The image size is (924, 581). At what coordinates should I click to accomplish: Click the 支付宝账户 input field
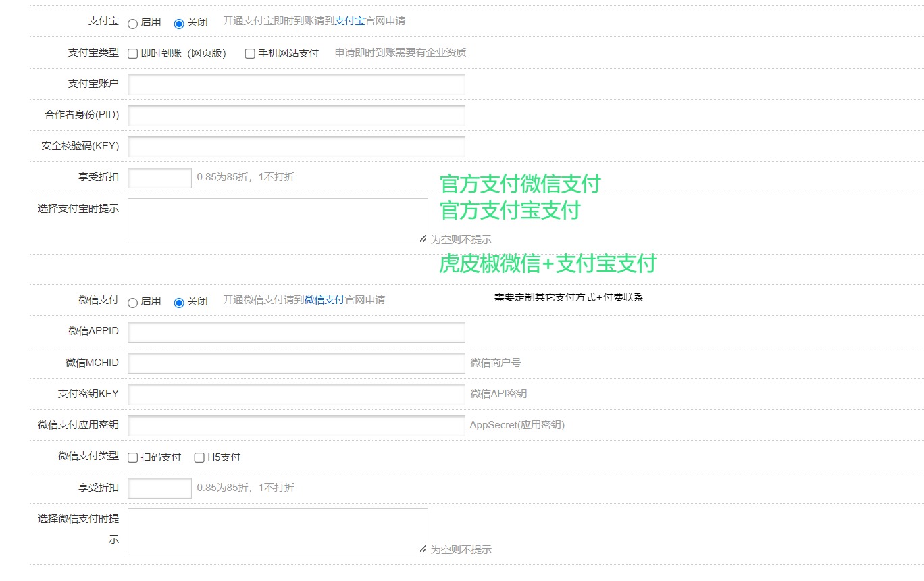[x=296, y=84]
